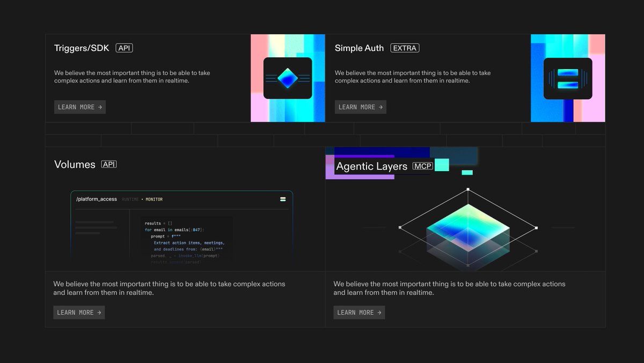Click Learn More under Agentic Layers
The image size is (644, 363).
[359, 313]
